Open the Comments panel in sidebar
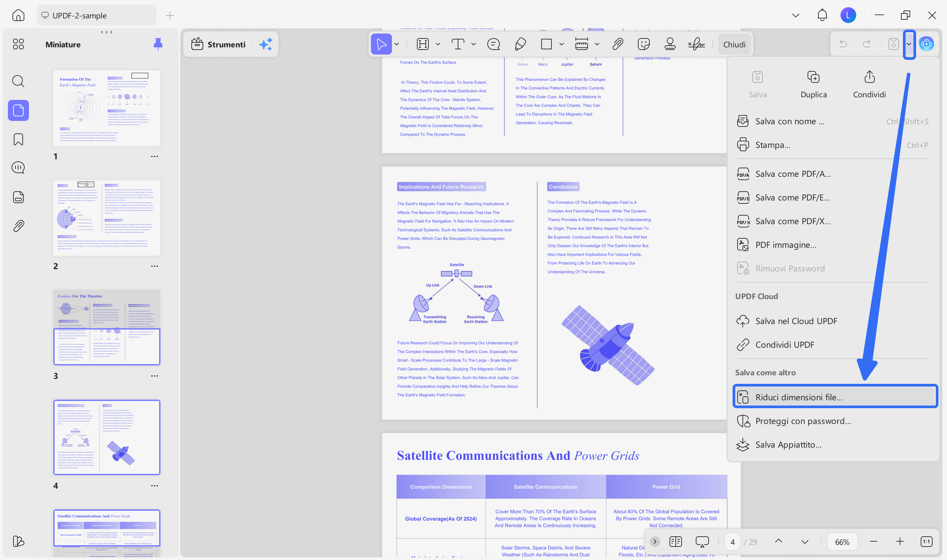 (18, 168)
